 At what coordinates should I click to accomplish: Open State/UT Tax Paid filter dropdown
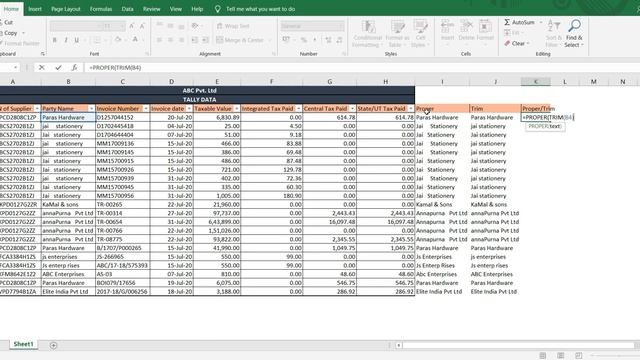[x=411, y=109]
